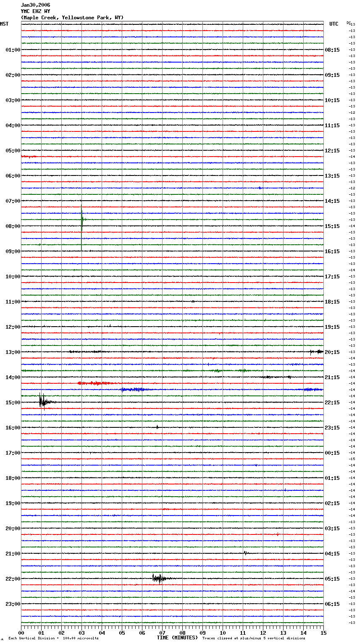The width and height of the screenshot is (357, 644).
Task: Click the 22:15 UTC time label
Action: coord(332,403)
